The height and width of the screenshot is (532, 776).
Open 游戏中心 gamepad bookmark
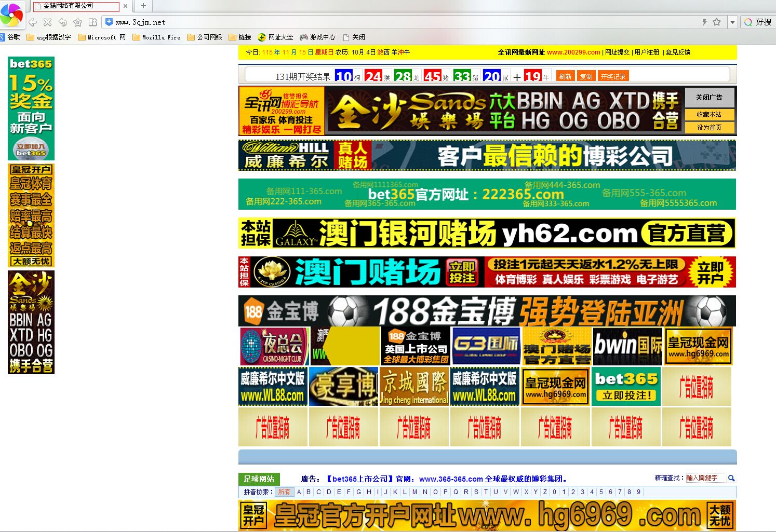tap(317, 37)
